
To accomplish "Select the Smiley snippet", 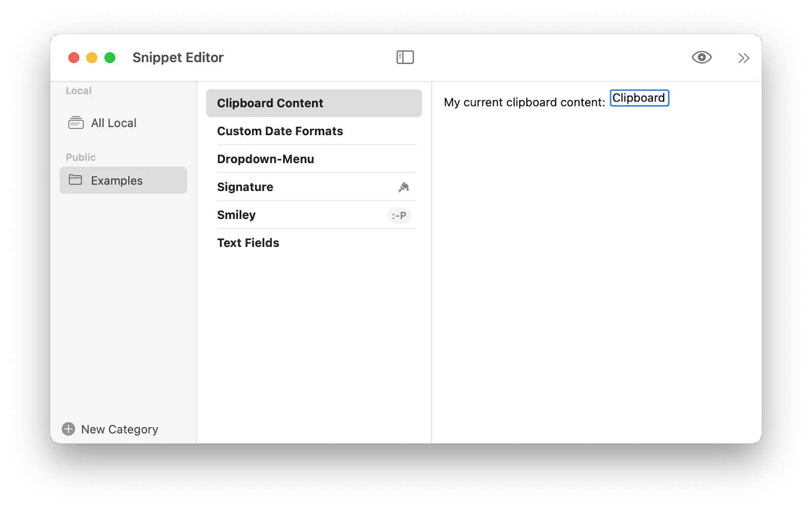I will (236, 214).
